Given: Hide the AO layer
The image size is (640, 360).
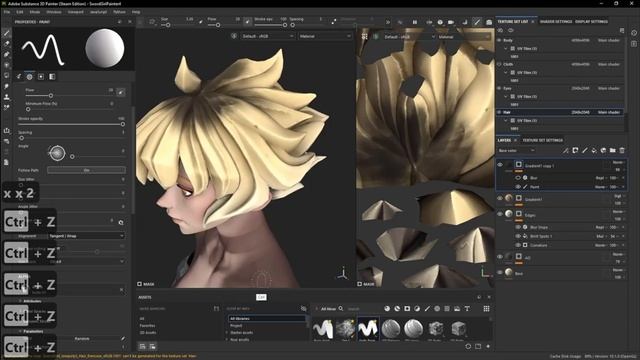Looking at the screenshot, I should [x=500, y=257].
